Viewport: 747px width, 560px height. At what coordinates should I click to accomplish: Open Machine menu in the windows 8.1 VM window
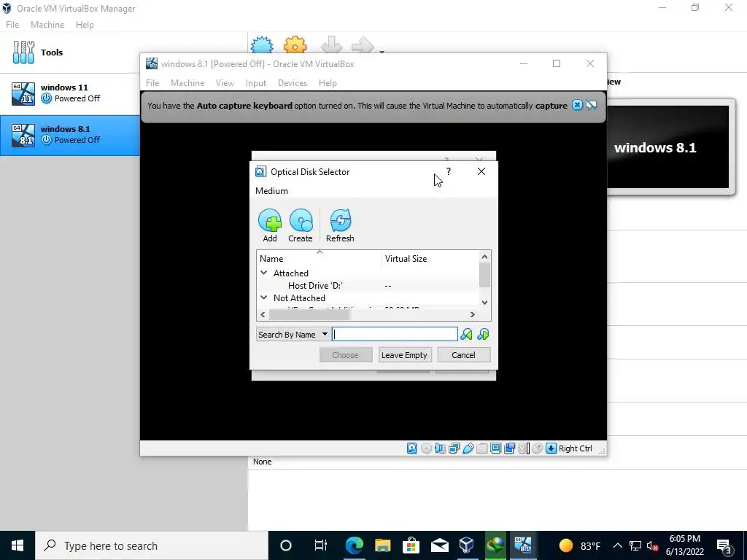(187, 83)
